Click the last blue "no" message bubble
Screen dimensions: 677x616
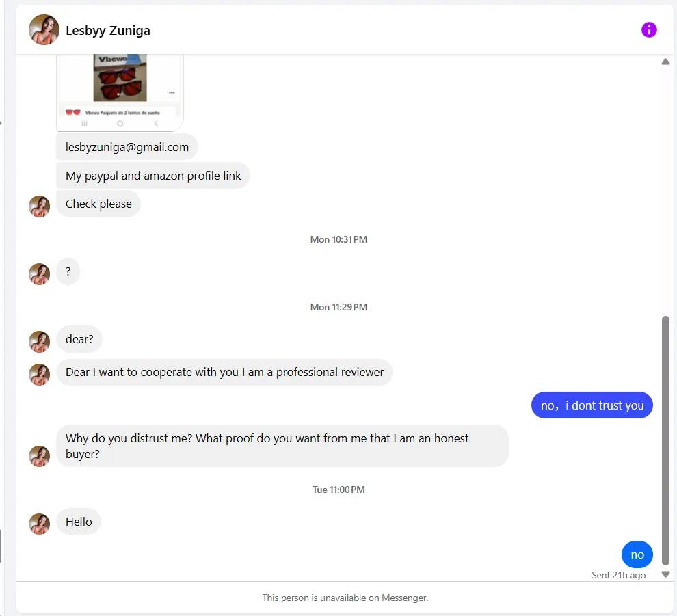(637, 554)
